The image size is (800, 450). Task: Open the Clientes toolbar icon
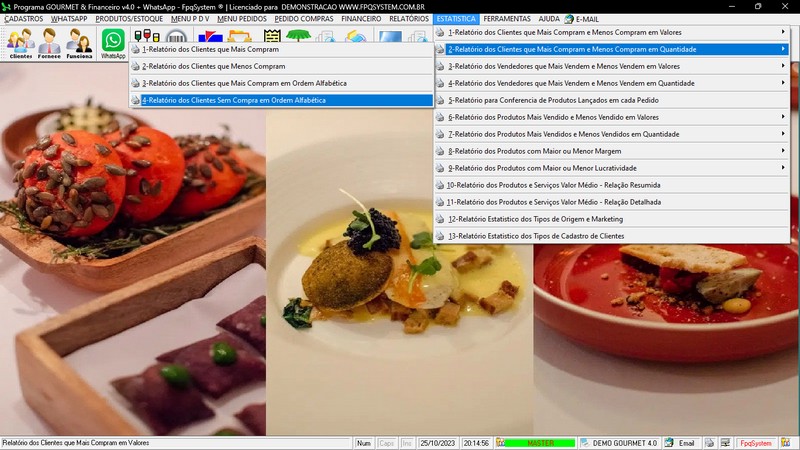point(20,43)
